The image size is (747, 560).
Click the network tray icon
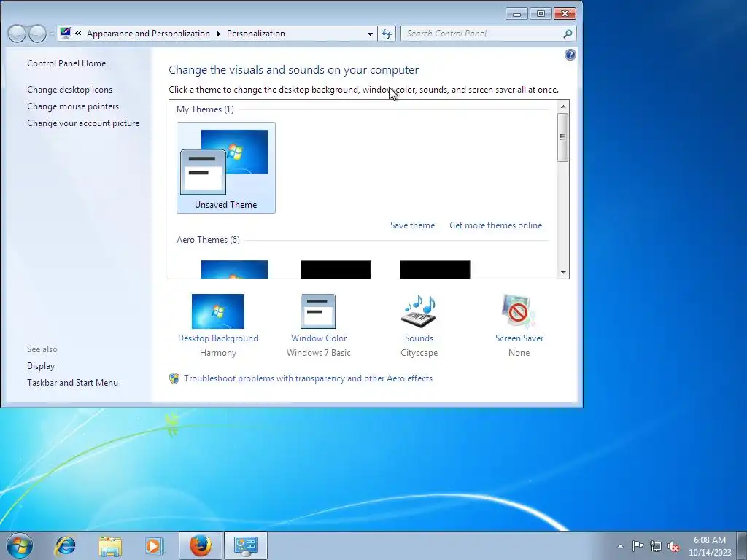[x=656, y=546]
